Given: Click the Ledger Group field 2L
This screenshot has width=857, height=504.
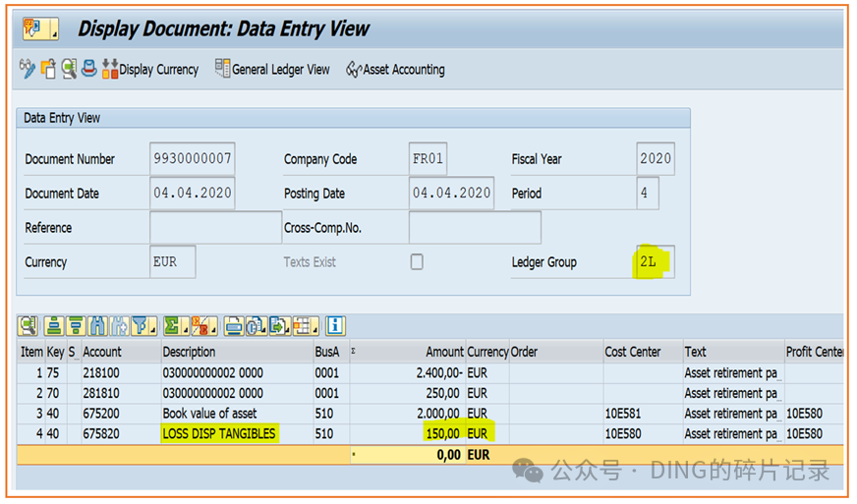Looking at the screenshot, I should [x=656, y=262].
